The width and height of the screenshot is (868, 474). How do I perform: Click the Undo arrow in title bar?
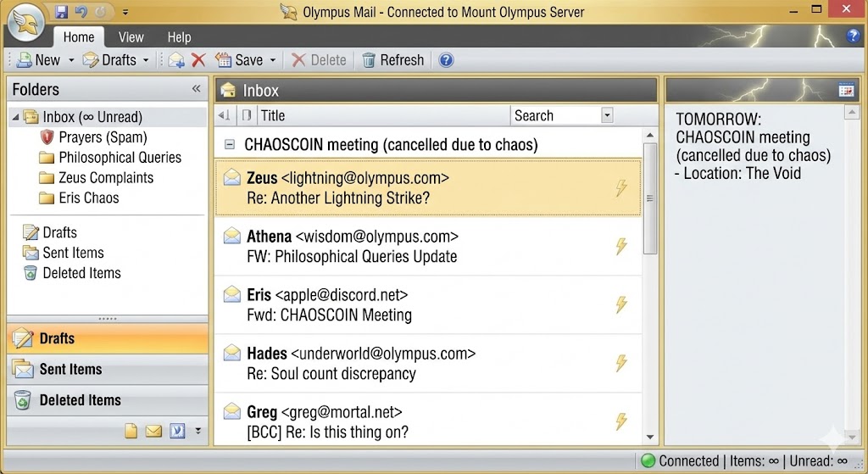[x=81, y=12]
